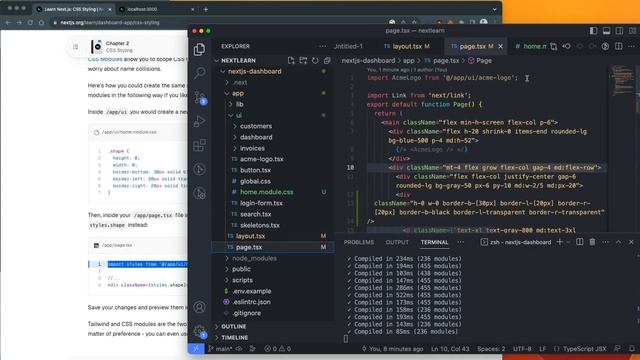Switch to home.module.css editor tab
Image resolution: width=640 pixels, height=360 pixels.
pyautogui.click(x=530, y=47)
